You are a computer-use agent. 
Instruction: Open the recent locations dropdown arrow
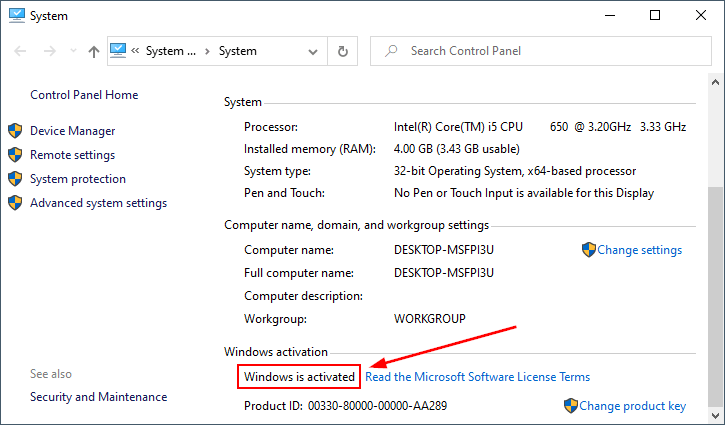click(x=69, y=51)
